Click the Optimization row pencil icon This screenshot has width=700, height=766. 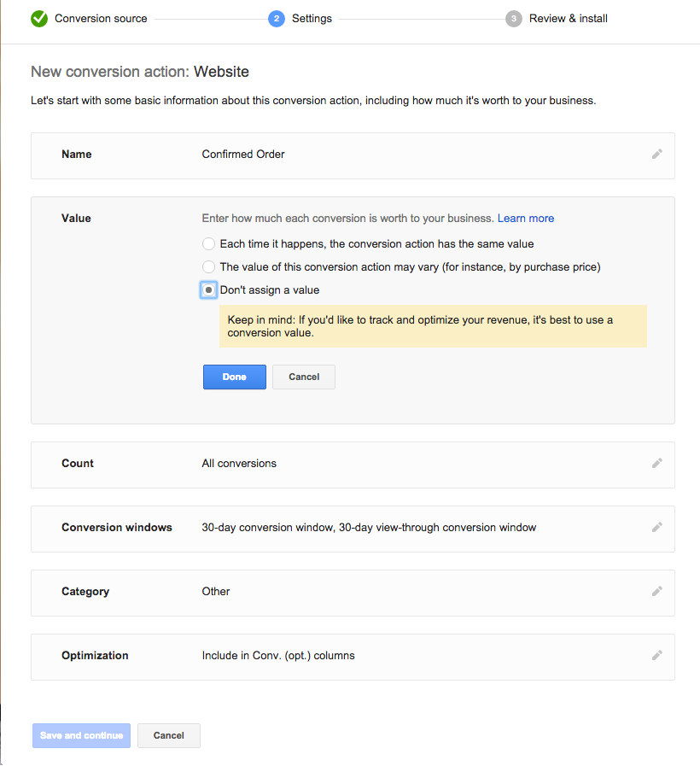[x=657, y=655]
